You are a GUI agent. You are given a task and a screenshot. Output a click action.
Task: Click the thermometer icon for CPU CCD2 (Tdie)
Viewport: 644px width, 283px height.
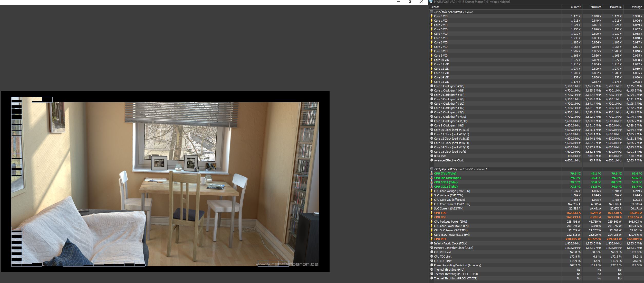[431, 187]
